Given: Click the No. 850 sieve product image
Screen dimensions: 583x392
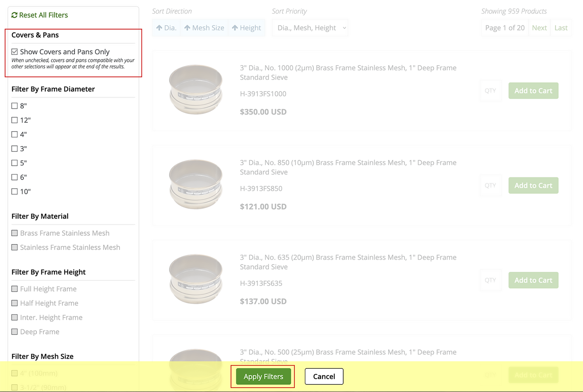Looking at the screenshot, I should 196,184.
